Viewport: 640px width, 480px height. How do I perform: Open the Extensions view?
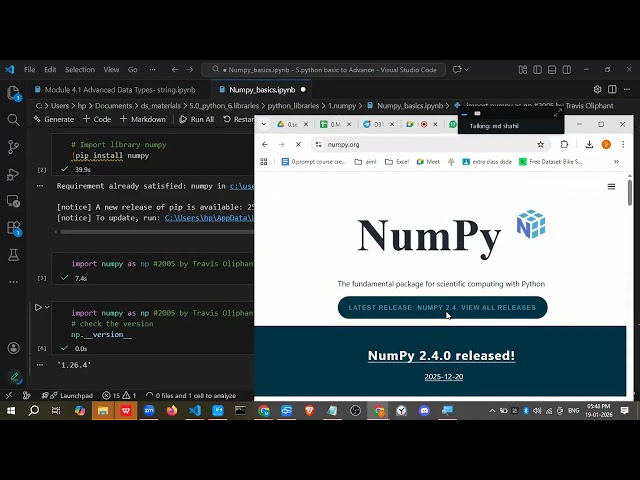point(13,228)
